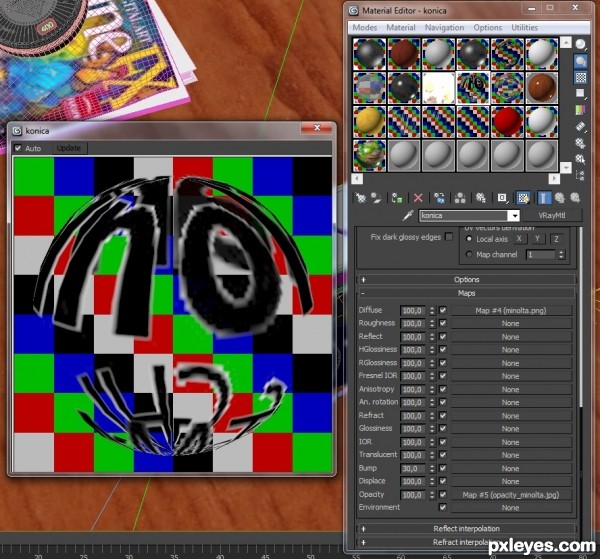
Task: Click the red X Reset Map/Mtl icon
Action: 418,198
